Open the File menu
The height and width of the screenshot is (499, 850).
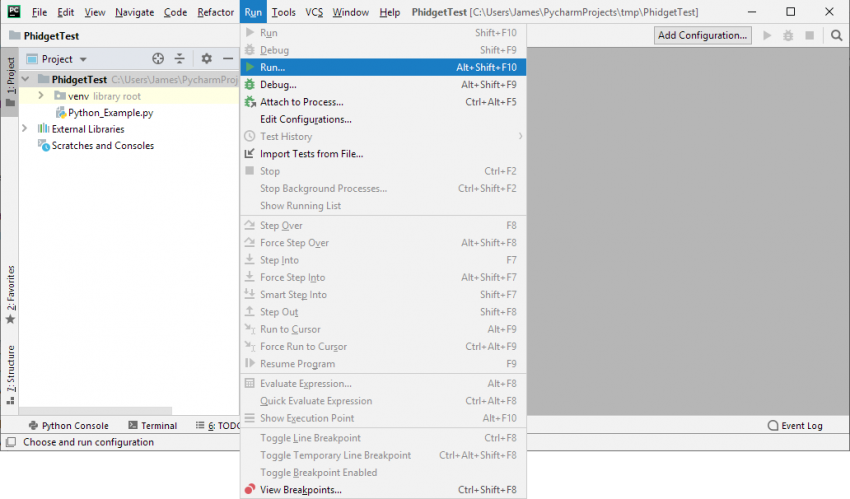(x=39, y=12)
